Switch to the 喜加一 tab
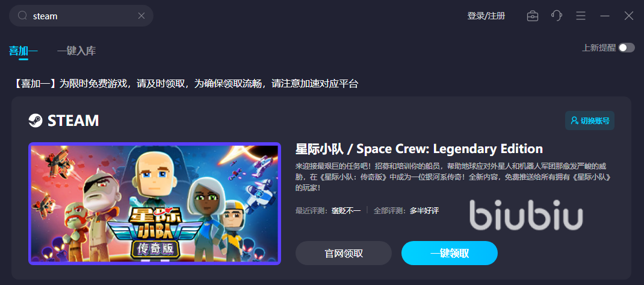The image size is (644, 285). 23,51
